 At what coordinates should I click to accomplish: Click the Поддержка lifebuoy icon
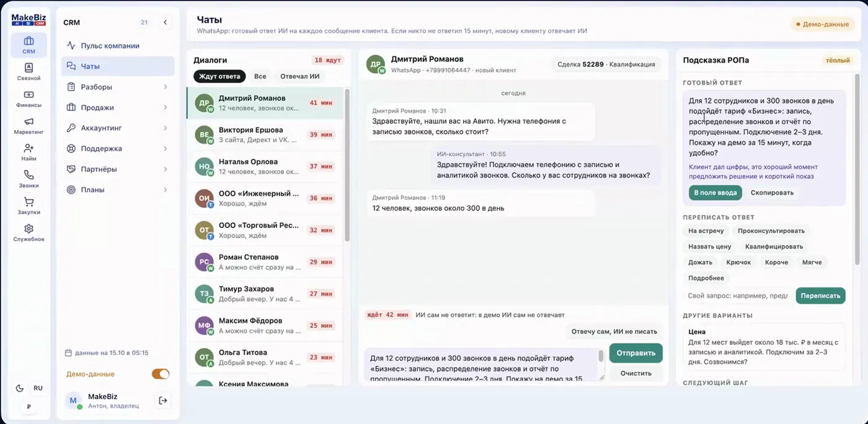point(71,149)
